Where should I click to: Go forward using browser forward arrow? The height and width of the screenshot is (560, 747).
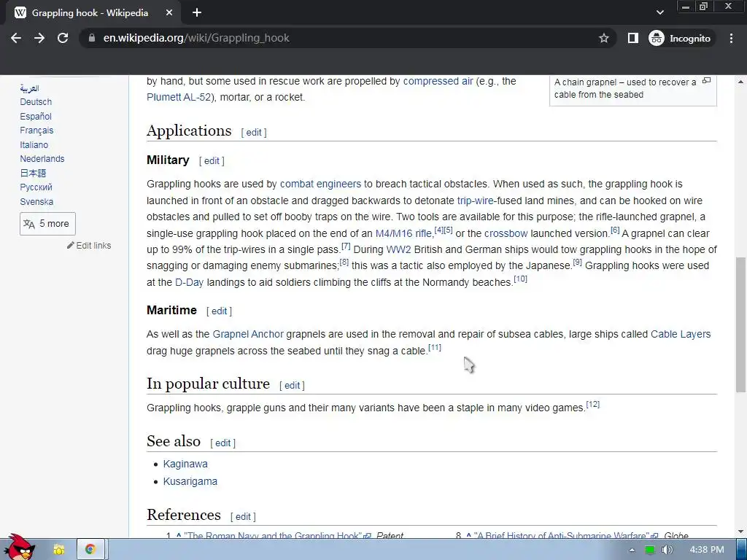(x=39, y=38)
